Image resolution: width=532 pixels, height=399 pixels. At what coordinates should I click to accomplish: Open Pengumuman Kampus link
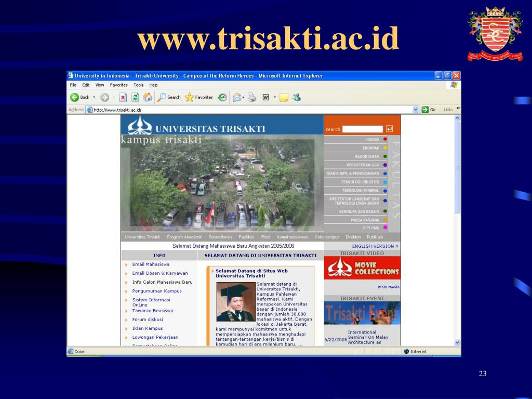[157, 291]
